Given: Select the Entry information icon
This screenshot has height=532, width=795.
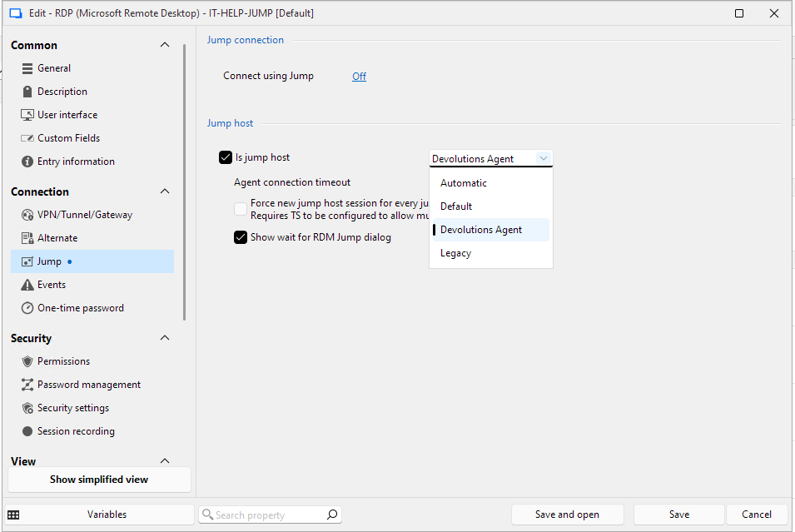Looking at the screenshot, I should coord(26,161).
